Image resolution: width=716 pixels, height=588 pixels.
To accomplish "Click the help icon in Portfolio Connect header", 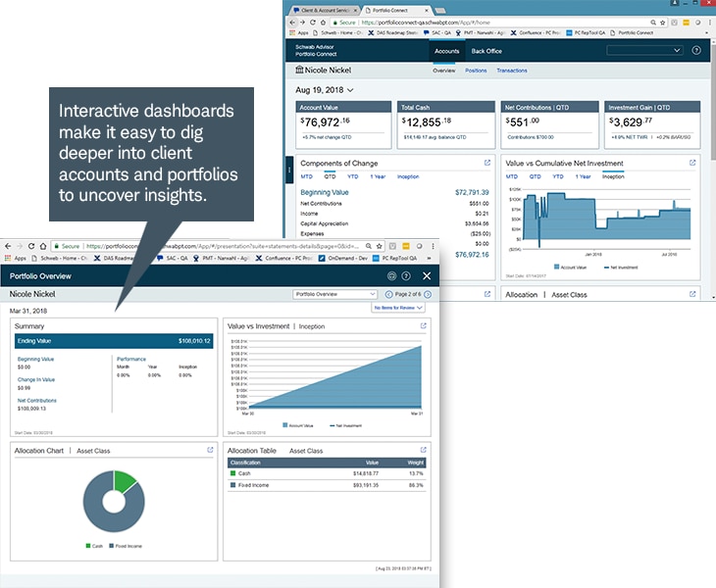I will (696, 51).
